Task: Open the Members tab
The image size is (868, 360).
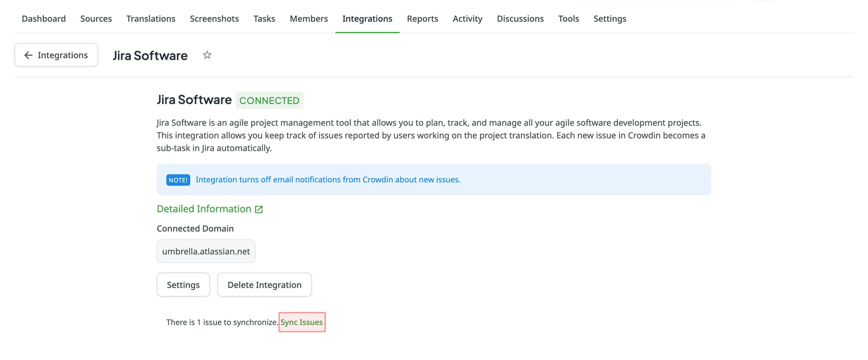Action: pos(309,18)
